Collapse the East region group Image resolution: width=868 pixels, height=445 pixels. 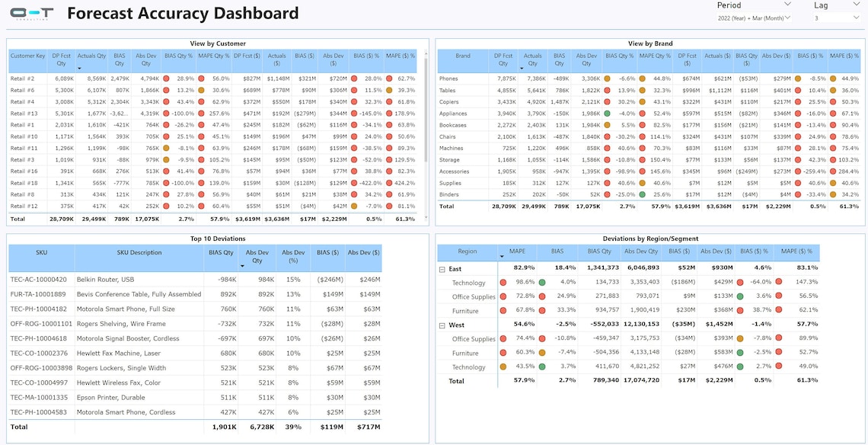(442, 268)
